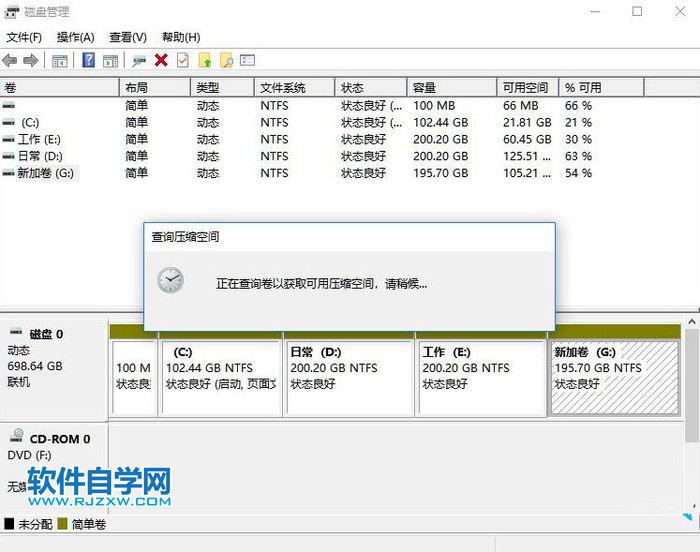Screen dimensions: 700x552
Task: Click the disk pane vertical scrollbar thumb
Action: coord(692,385)
